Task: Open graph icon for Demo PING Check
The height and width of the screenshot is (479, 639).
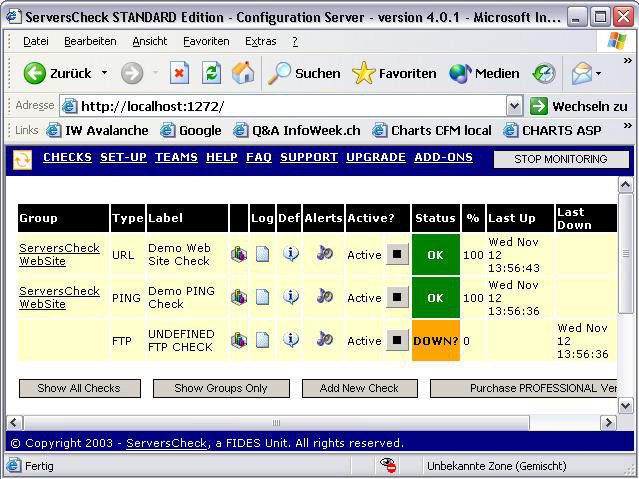Action: pos(239,297)
